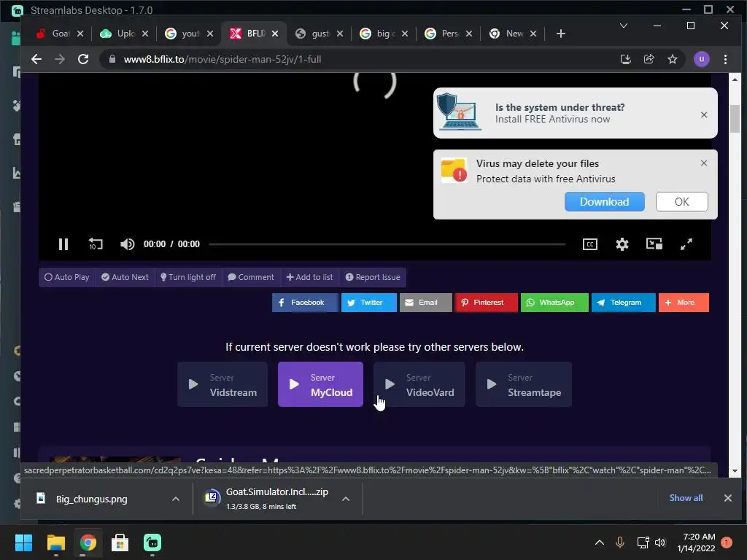Dismiss 'Is the system under threat' notification
747x560 pixels.
(704, 114)
